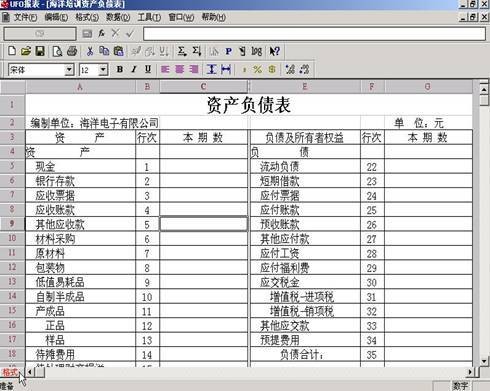The width and height of the screenshot is (490, 391).
Task: Open the 格式 menu
Action: tap(87, 17)
